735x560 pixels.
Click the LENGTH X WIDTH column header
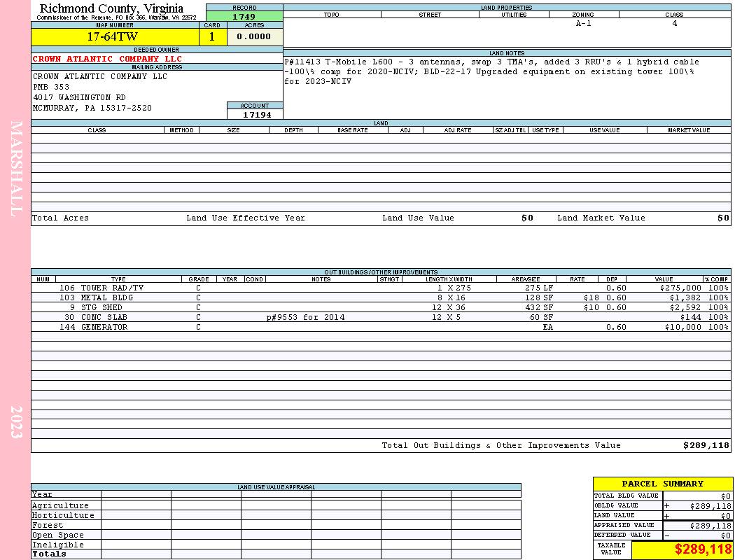click(x=449, y=279)
